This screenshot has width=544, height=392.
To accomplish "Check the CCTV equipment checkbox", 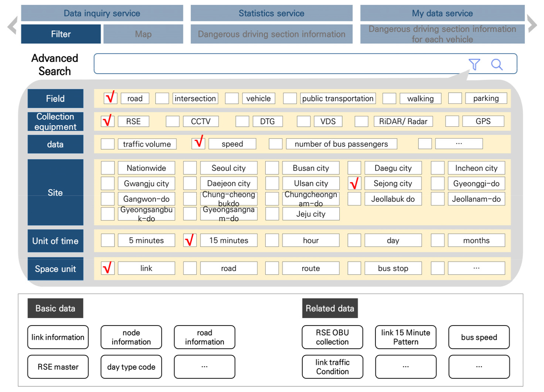I will [x=173, y=121].
